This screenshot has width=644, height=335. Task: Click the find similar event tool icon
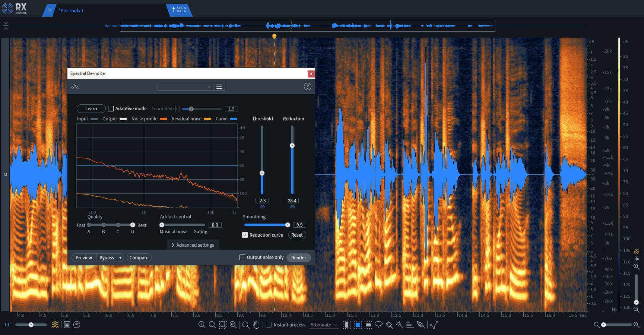point(434,325)
